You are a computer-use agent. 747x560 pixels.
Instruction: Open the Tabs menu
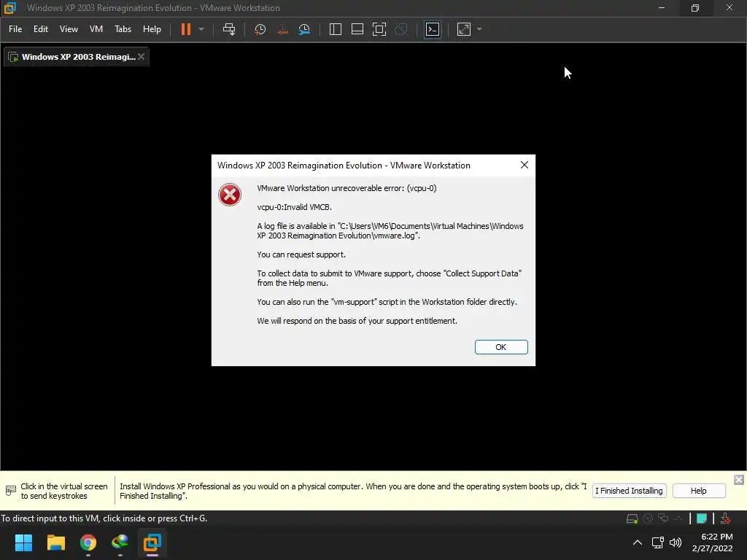click(x=123, y=29)
